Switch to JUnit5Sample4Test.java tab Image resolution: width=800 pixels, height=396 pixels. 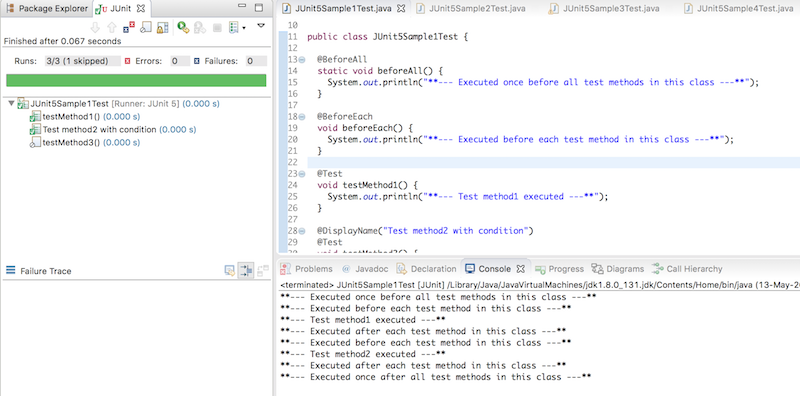click(738, 9)
